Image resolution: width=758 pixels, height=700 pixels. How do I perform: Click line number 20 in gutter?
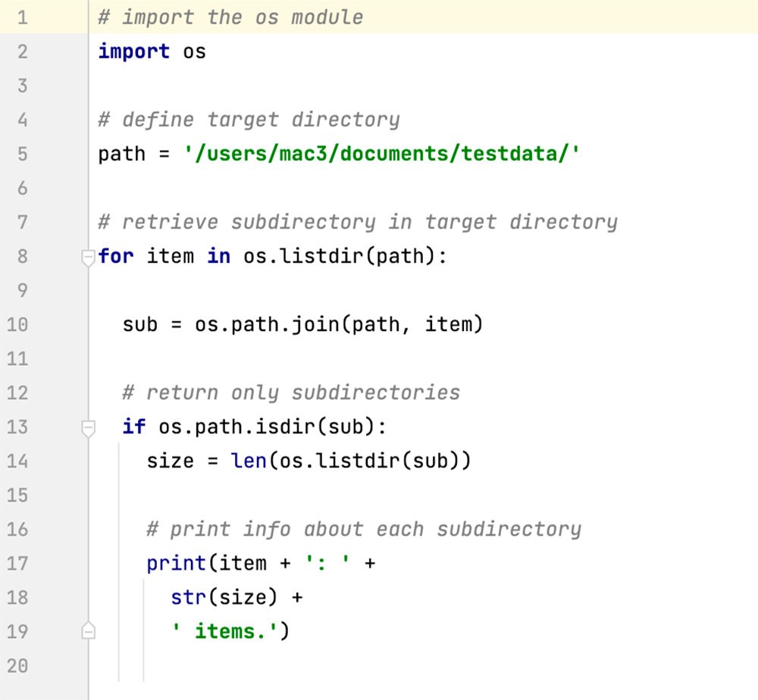point(17,666)
